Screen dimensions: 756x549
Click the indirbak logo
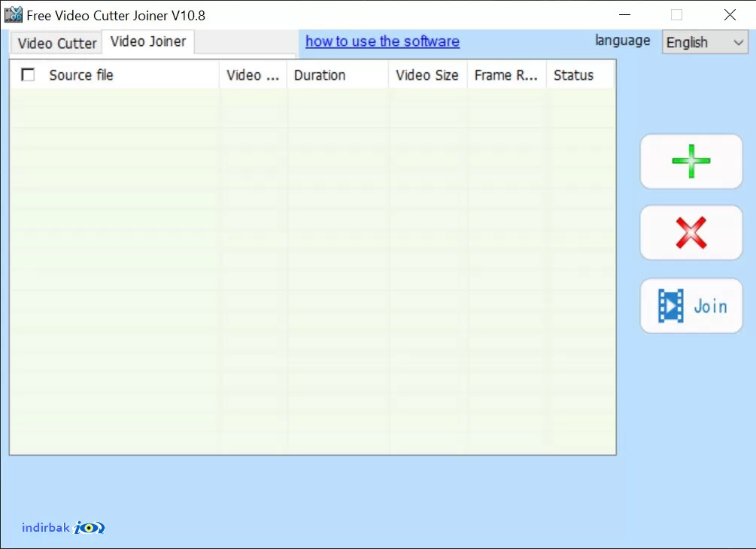(x=63, y=528)
